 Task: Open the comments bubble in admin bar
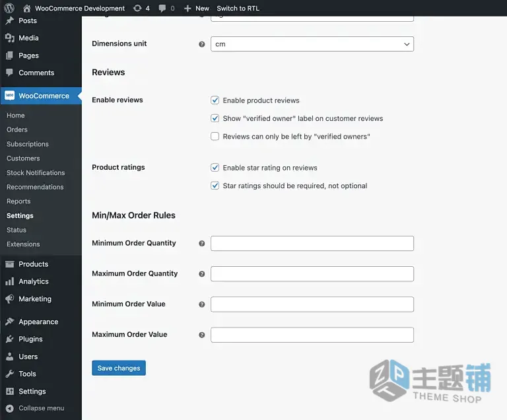(162, 9)
